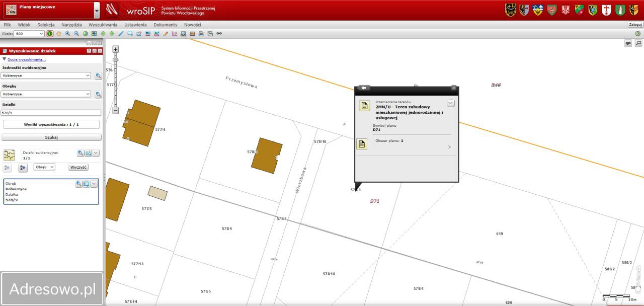Collapse Opcje wyszukiwania triangle
The height and width of the screenshot is (306, 644).
click(x=5, y=59)
